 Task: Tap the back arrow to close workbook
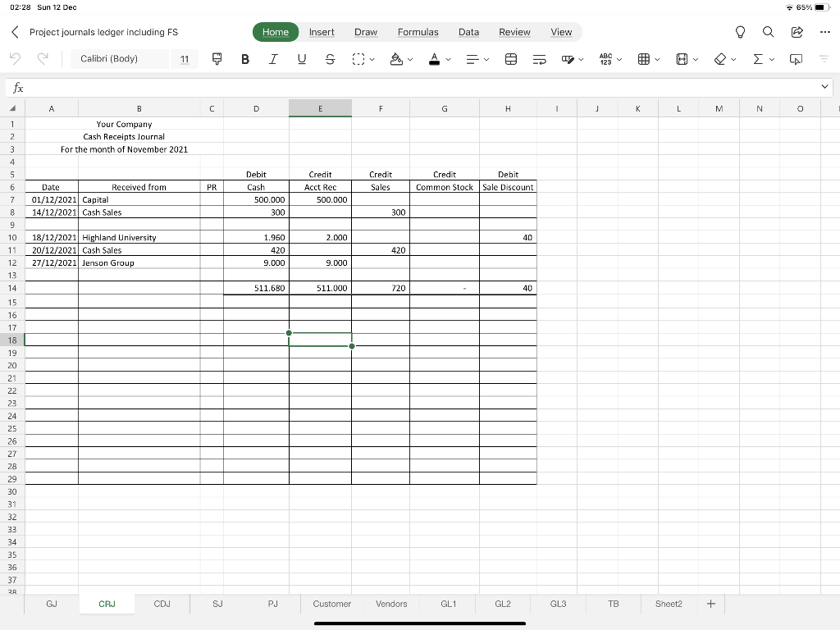tap(15, 32)
